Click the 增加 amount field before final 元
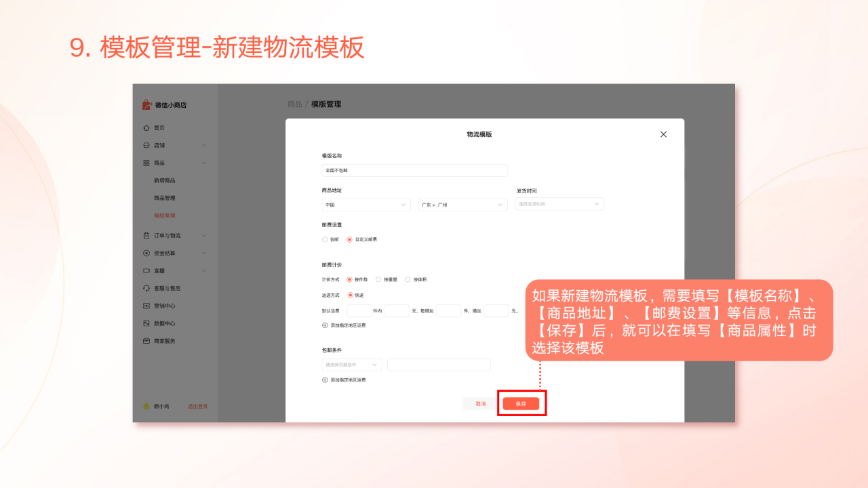 point(496,311)
